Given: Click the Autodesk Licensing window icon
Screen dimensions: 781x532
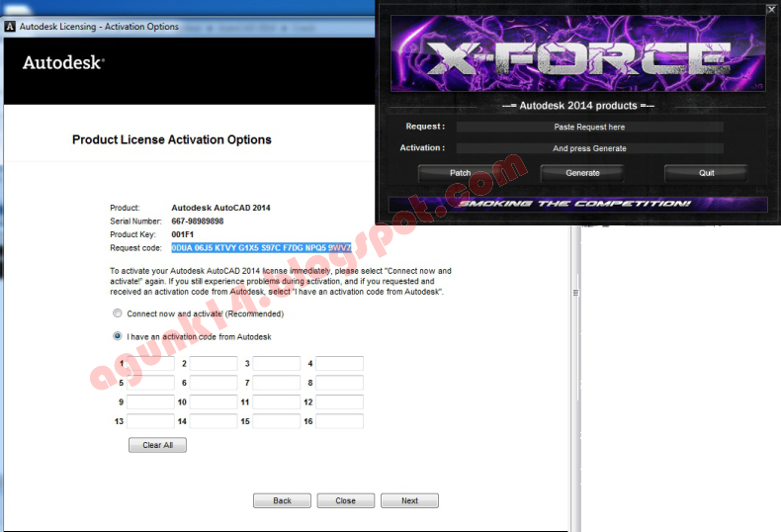Looking at the screenshot, I should [10, 27].
